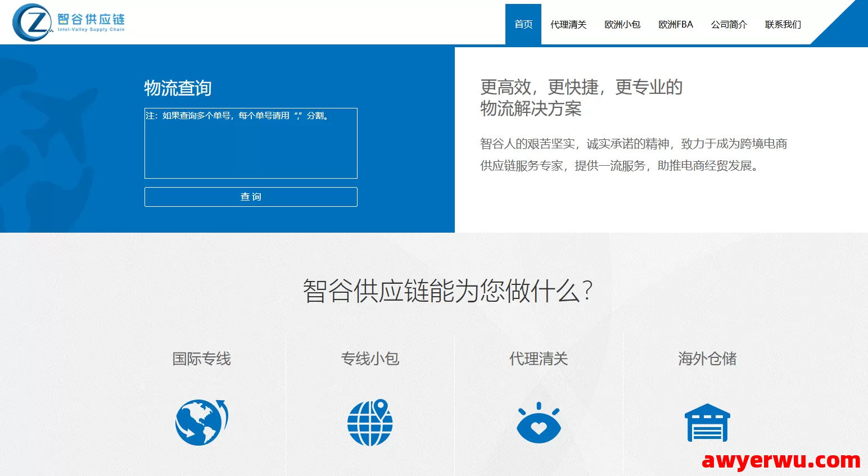This screenshot has height=476, width=868.
Task: Click the 代理清关 service heading below
Action: click(539, 359)
